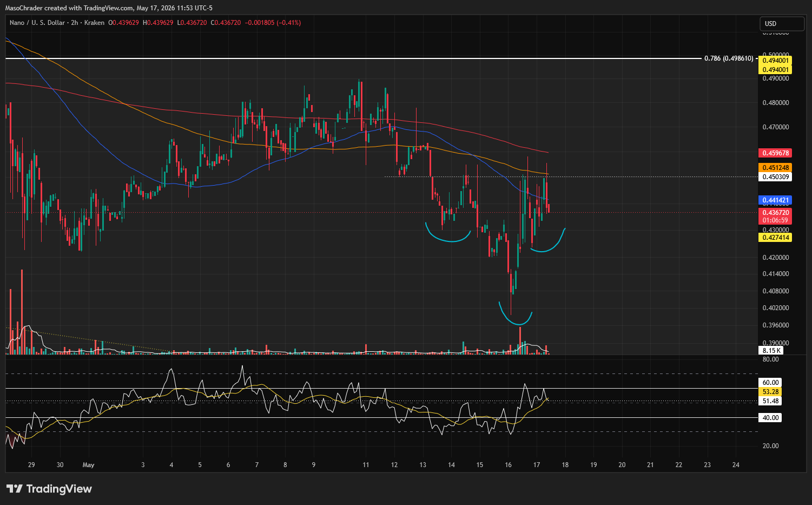
Task: Click the 0.786 (0.498610) Fibonacci level label
Action: [x=729, y=58]
